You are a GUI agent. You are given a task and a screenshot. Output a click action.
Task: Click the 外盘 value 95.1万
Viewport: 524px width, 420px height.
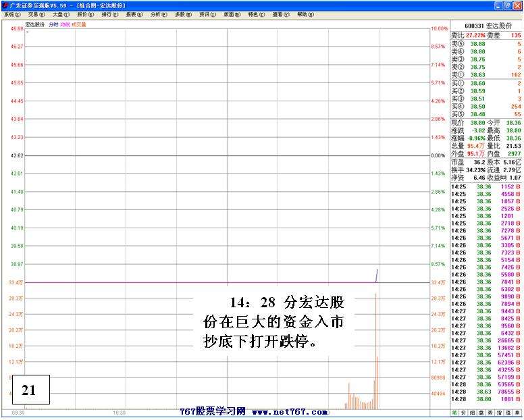tap(475, 154)
